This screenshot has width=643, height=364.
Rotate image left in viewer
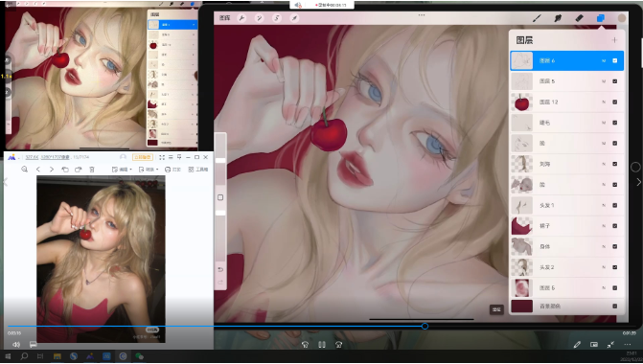65,170
